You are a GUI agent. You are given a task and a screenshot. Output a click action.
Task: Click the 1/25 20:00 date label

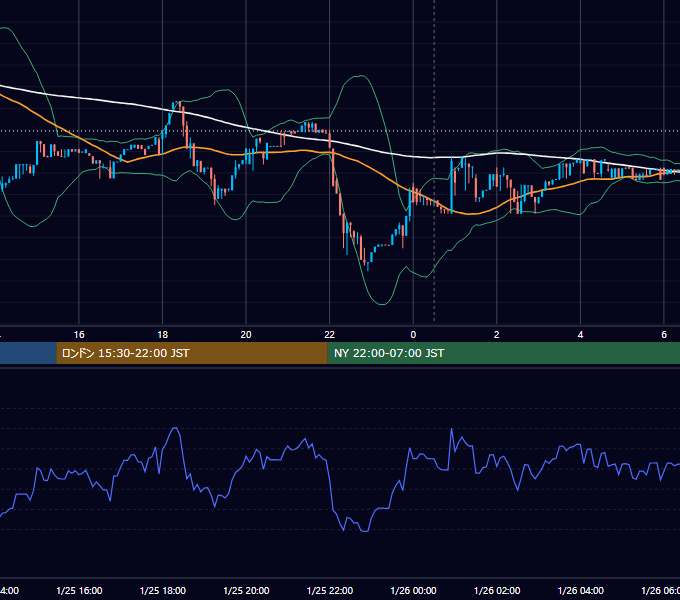[246, 590]
